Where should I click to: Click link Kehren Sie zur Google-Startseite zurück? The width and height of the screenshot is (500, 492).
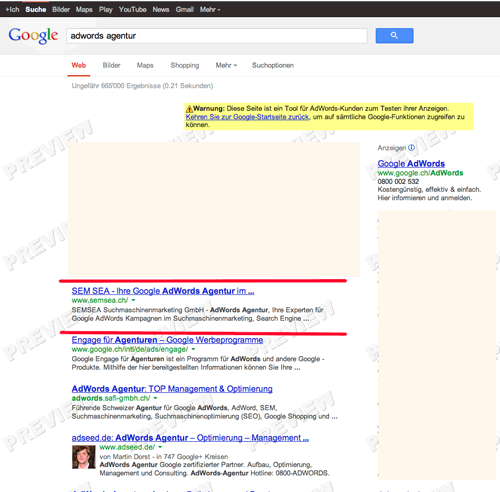[248, 117]
